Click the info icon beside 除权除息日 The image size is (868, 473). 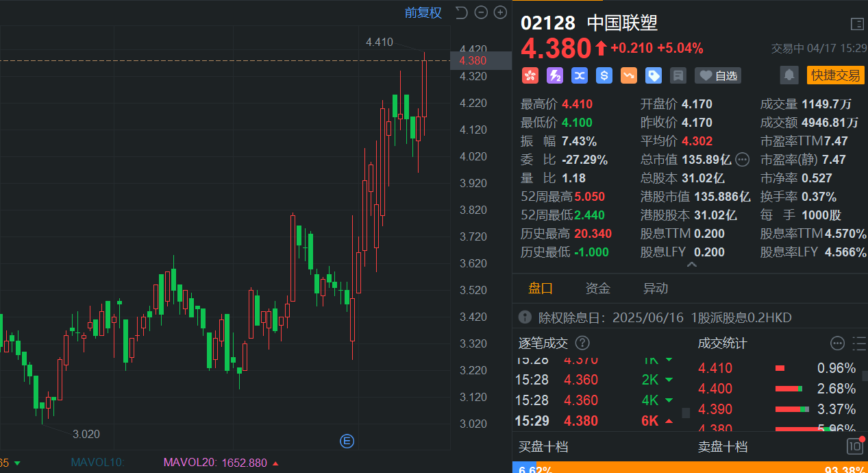tap(525, 317)
